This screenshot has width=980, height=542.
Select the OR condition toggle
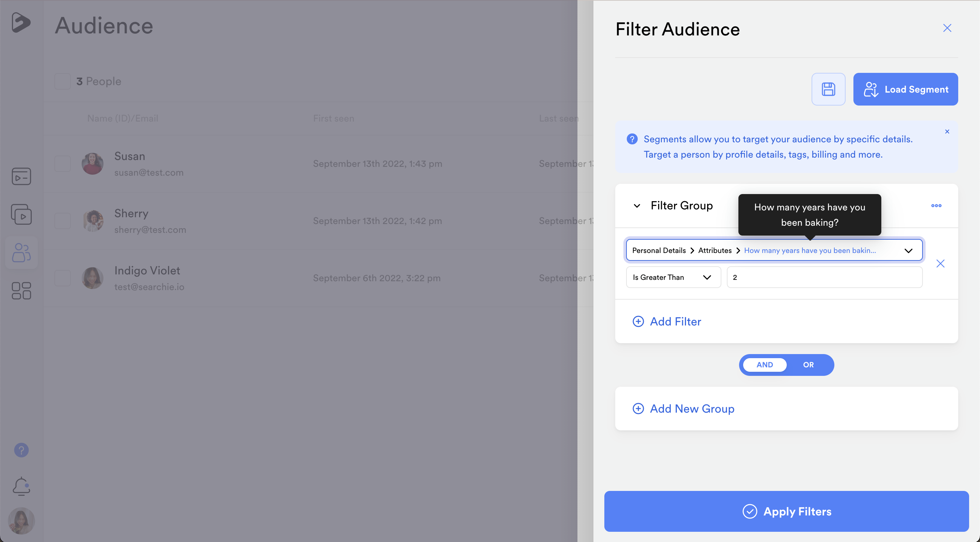[808, 365]
